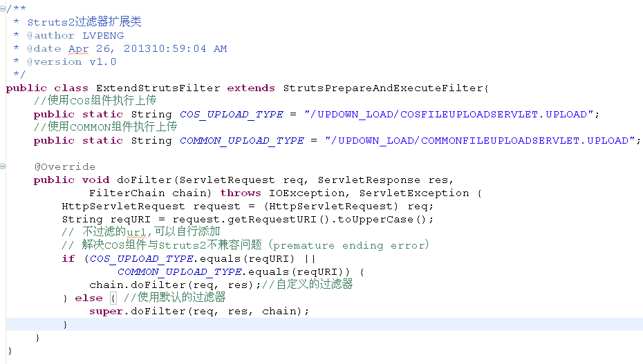Screen dimensions: 643x364
Task: Click the toUpperCase call
Action: tap(382, 219)
